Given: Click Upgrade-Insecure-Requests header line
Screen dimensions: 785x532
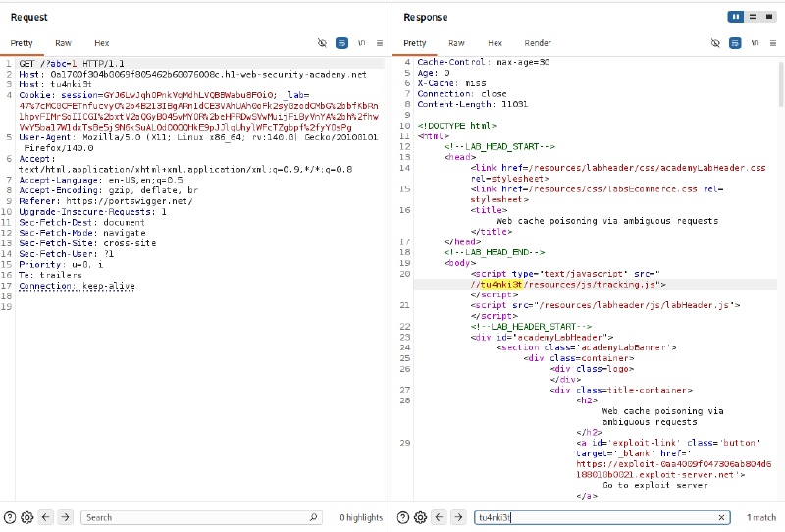Looking at the screenshot, I should click(x=92, y=211).
